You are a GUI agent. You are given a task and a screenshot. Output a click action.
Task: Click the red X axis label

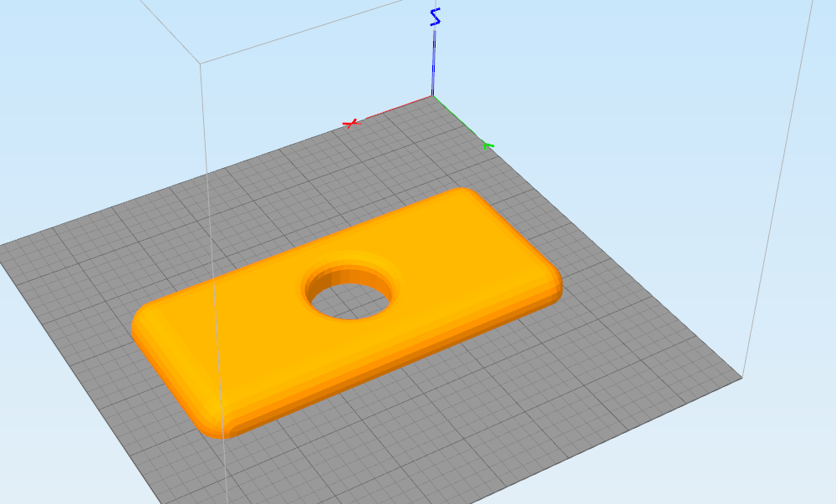351,125
